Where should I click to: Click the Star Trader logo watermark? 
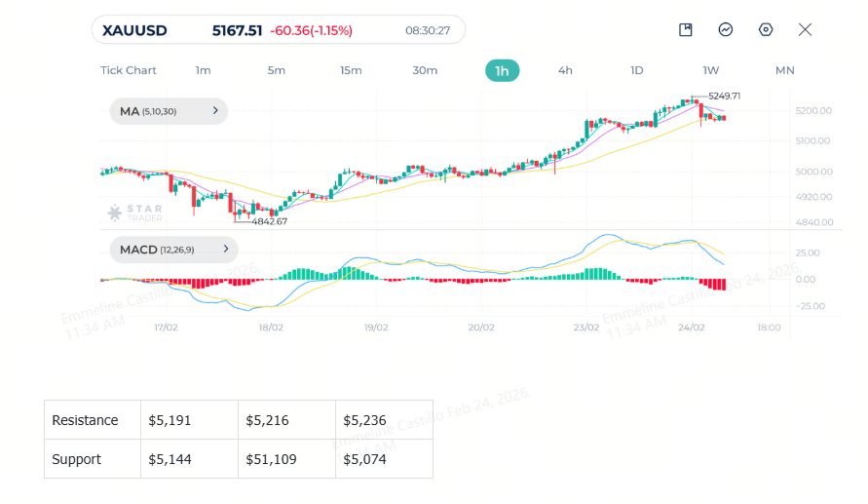coord(135,213)
